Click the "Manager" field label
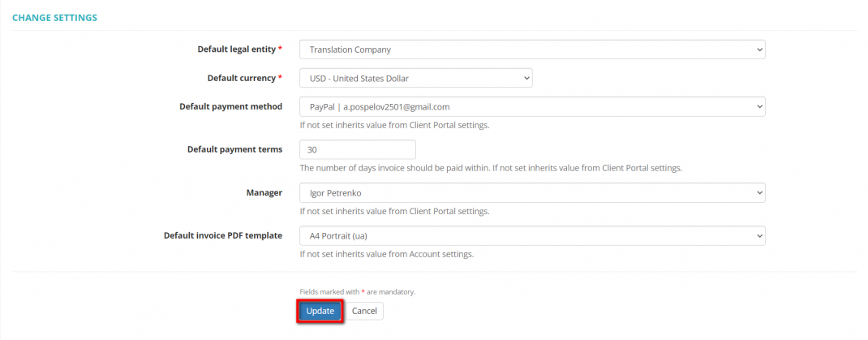Screen dimensions: 868x340 [x=265, y=192]
